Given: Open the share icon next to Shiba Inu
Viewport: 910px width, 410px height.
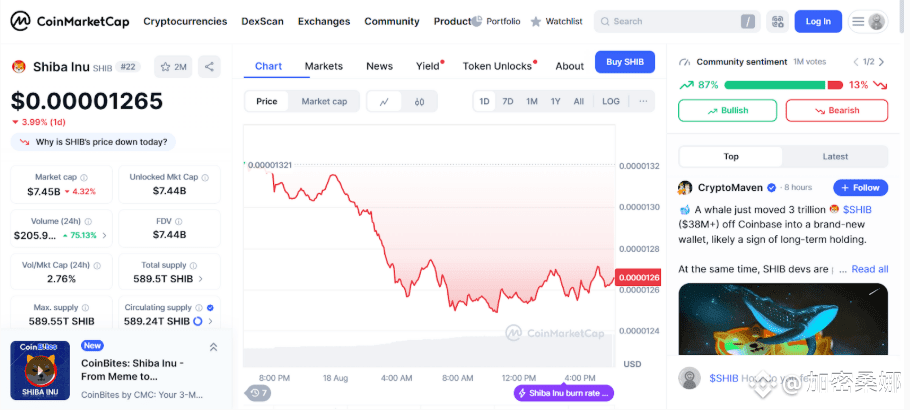Looking at the screenshot, I should [209, 67].
